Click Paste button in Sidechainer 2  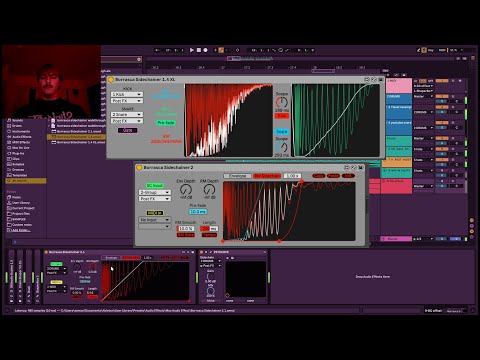[333, 176]
